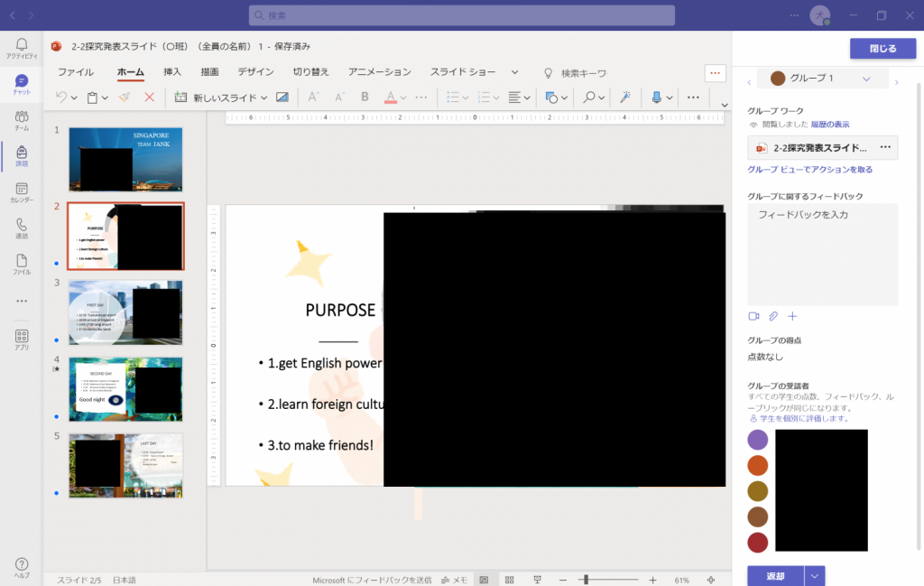
Task: Attach a file with paperclip icon
Action: [x=773, y=316]
